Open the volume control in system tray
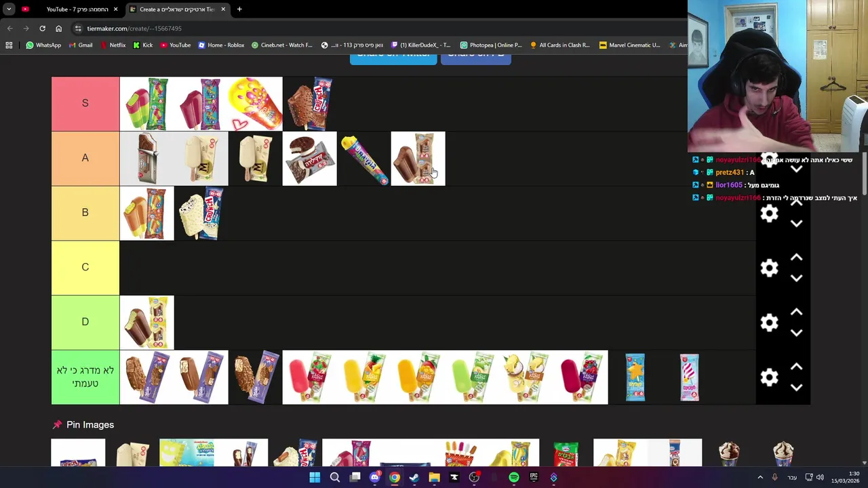This screenshot has width=868, height=488. [820, 478]
